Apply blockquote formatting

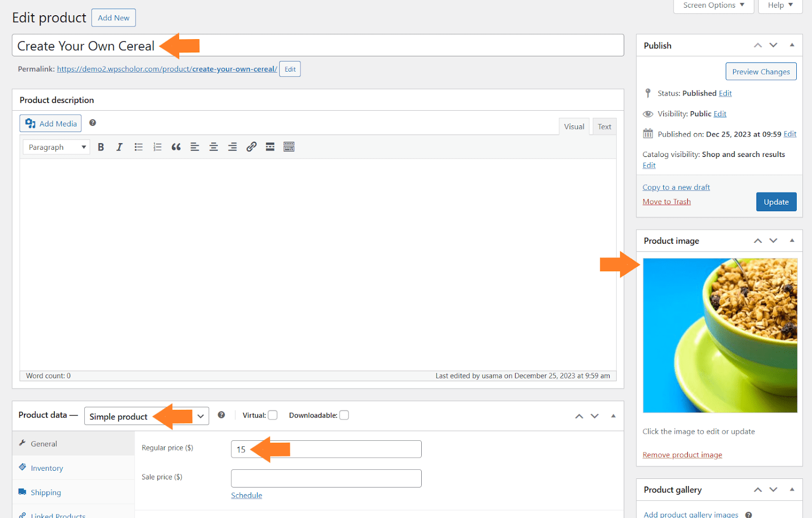pyautogui.click(x=176, y=147)
